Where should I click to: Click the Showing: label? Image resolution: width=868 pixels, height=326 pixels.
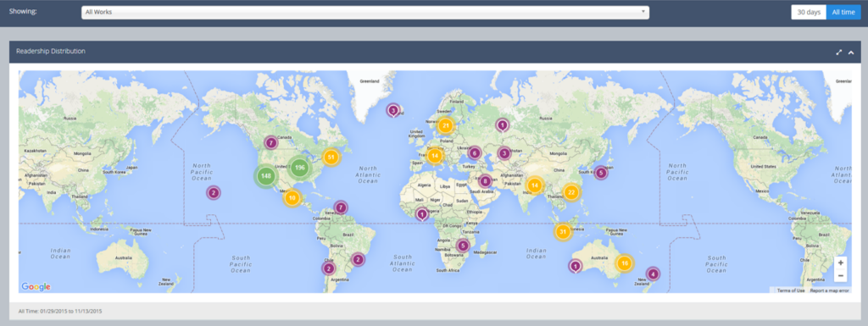pyautogui.click(x=23, y=12)
